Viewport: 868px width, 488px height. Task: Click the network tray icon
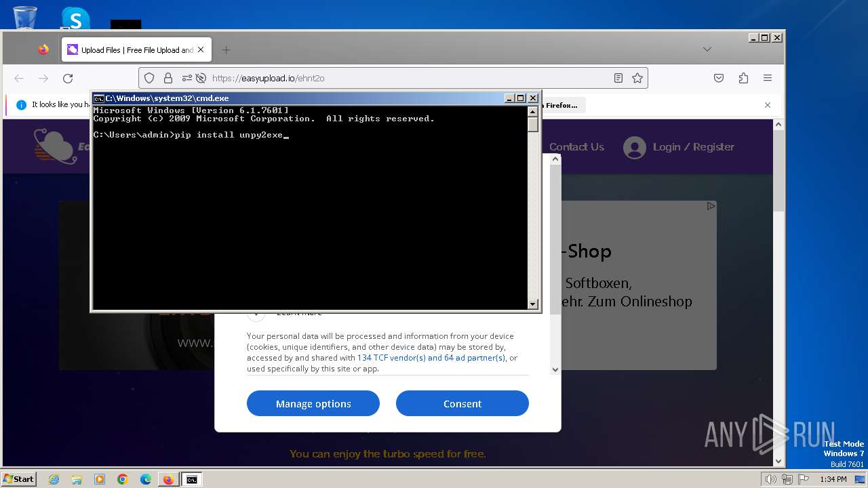(x=787, y=479)
